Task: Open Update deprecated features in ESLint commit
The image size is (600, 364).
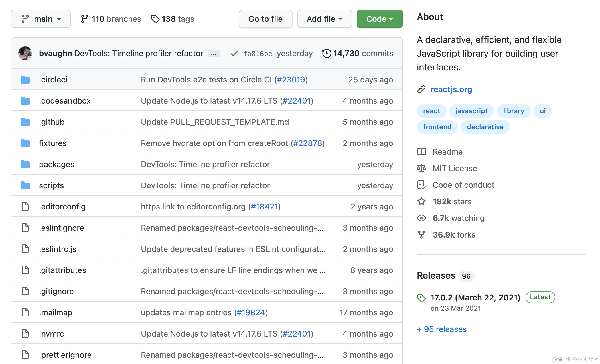Action: pos(233,249)
